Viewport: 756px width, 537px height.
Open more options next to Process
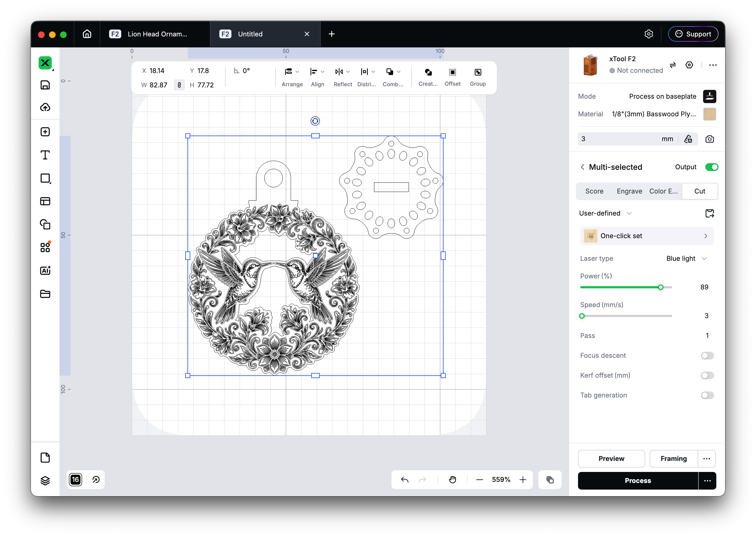[x=708, y=480]
